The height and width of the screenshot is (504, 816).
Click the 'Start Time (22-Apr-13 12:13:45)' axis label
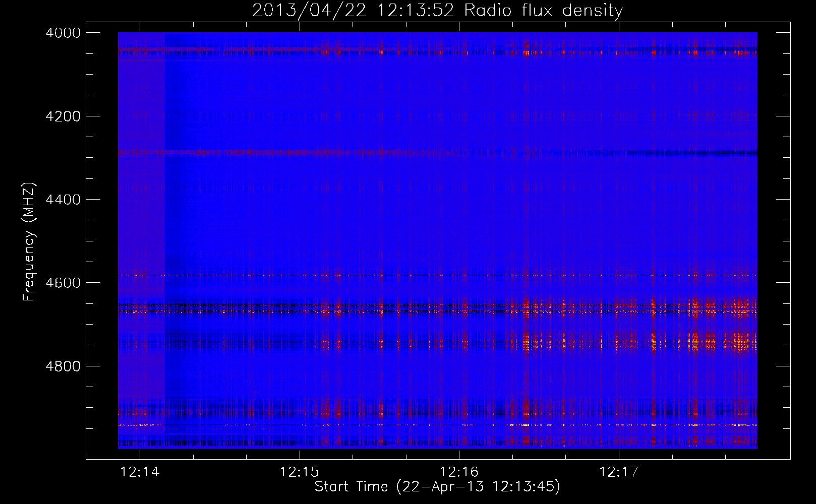[437, 487]
